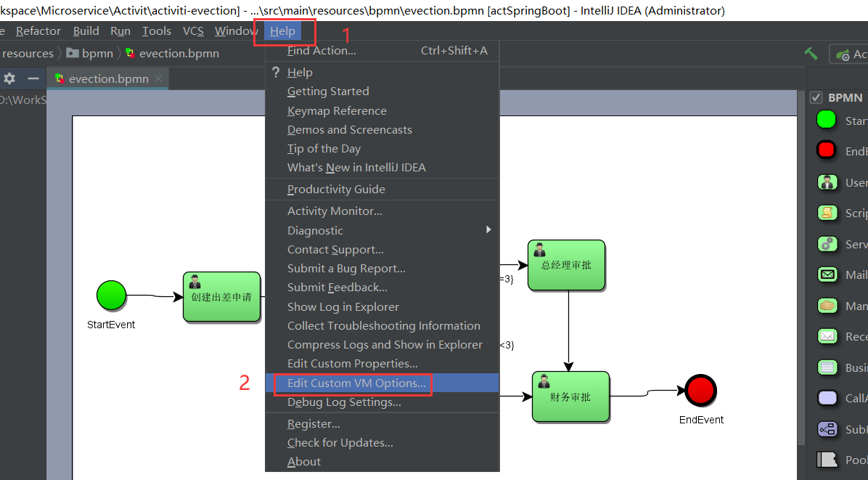Click the StartEvent green circle in palette
The height and width of the screenshot is (480, 868).
(x=826, y=120)
